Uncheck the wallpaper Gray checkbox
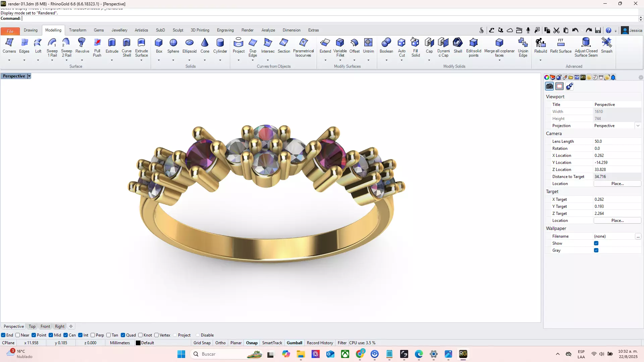 [596, 250]
